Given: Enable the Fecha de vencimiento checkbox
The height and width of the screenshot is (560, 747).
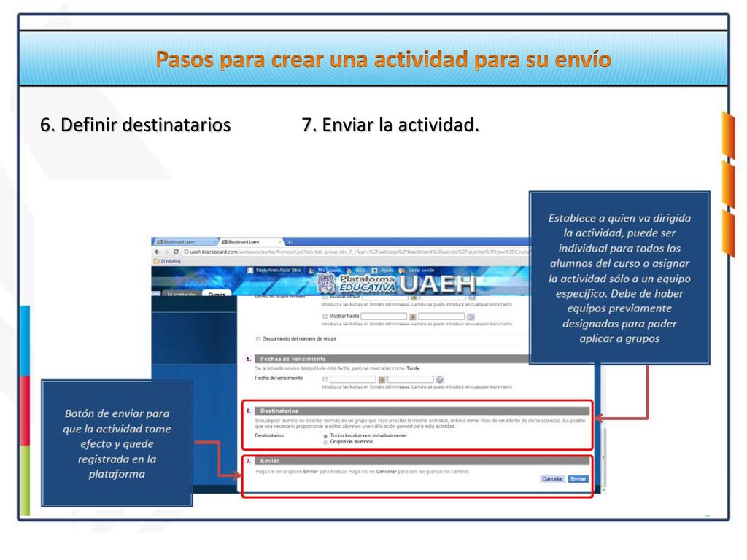Looking at the screenshot, I should tap(325, 379).
